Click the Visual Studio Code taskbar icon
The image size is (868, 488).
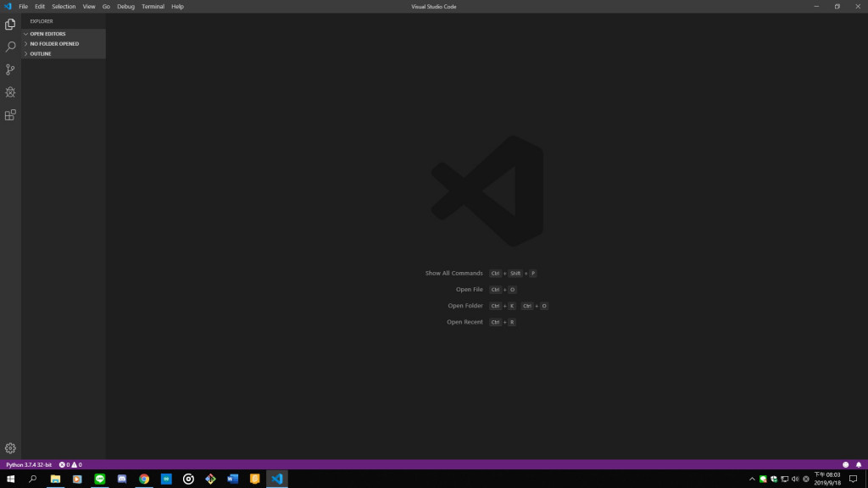[277, 480]
